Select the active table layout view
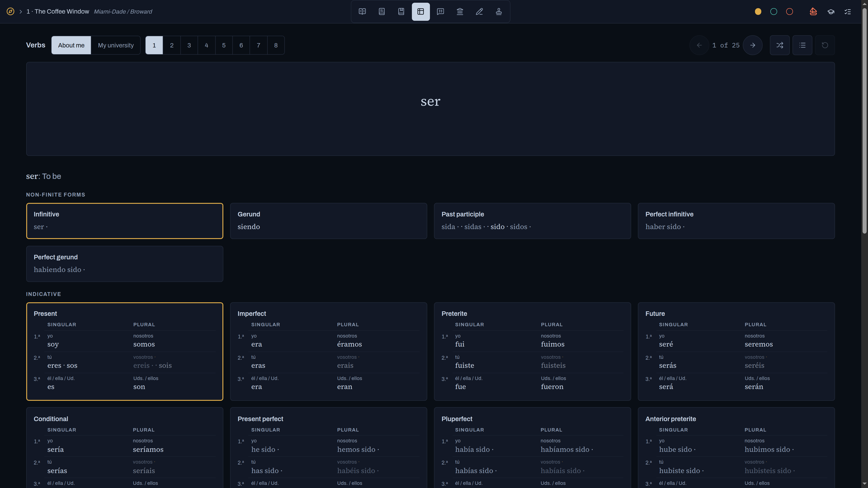Viewport: 868px width, 488px height. (x=421, y=12)
